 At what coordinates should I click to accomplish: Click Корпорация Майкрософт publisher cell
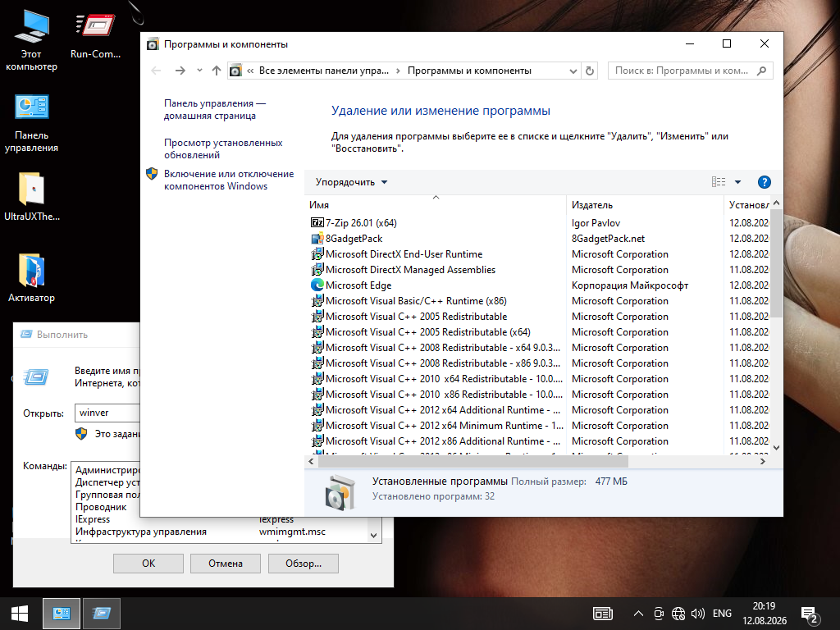coord(629,285)
